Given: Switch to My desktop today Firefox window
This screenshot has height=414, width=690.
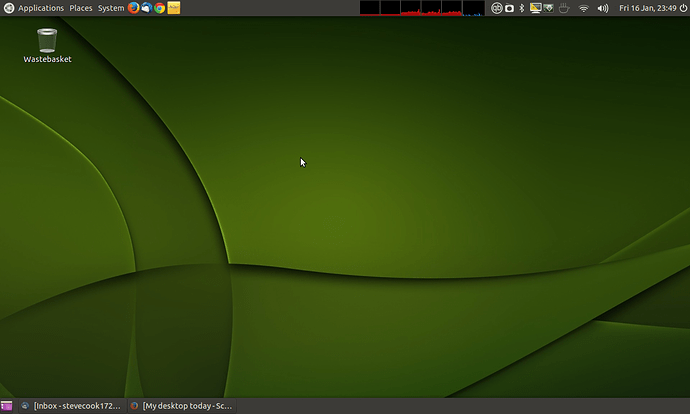Looking at the screenshot, I should [182, 406].
